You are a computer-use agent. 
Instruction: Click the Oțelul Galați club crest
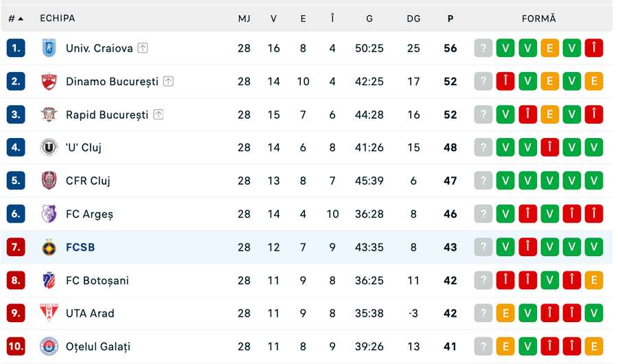coord(49,347)
